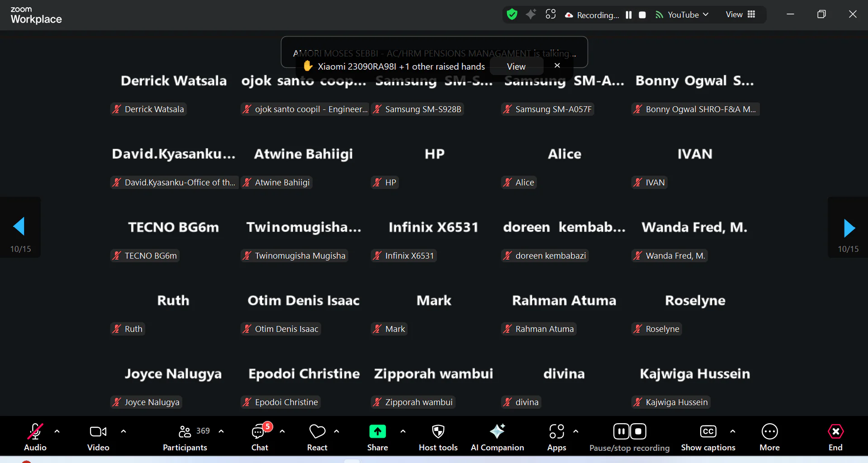
Task: Click End meeting button
Action: (835, 437)
